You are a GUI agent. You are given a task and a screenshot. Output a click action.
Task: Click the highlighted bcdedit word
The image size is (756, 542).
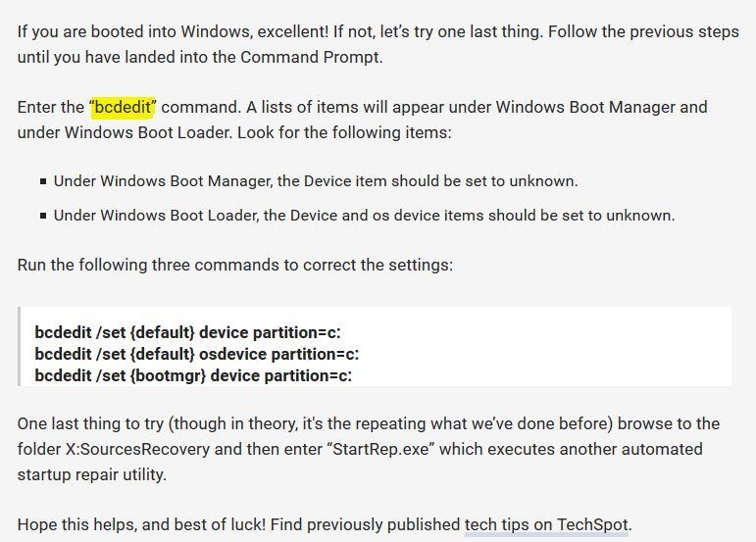pyautogui.click(x=123, y=107)
